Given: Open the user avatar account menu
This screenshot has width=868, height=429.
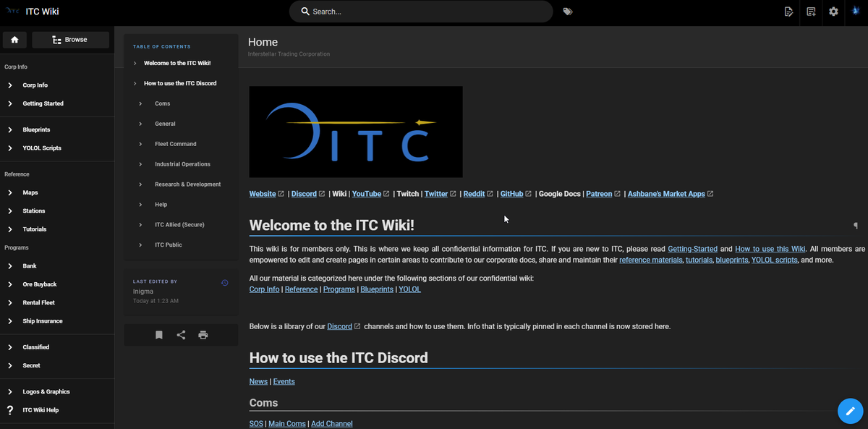Looking at the screenshot, I should [x=855, y=12].
